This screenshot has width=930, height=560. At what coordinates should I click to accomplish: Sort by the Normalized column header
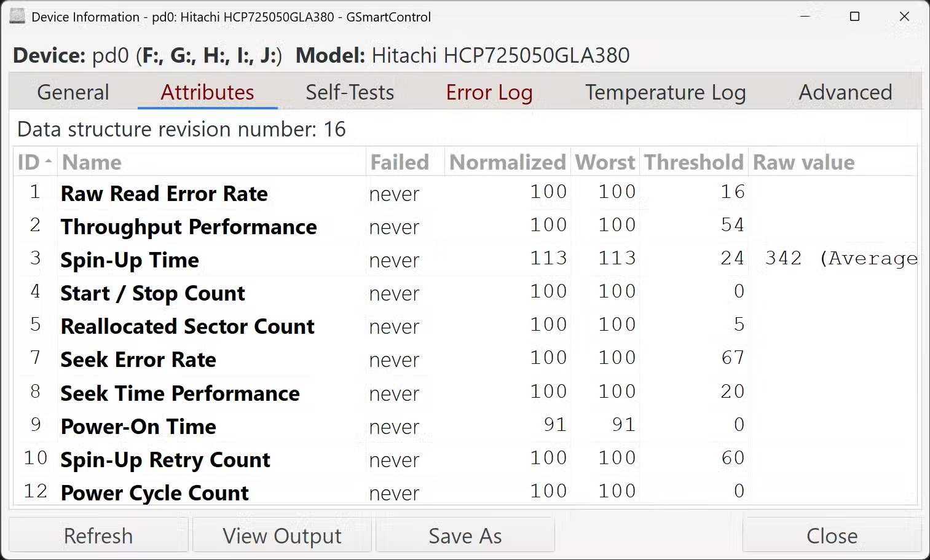click(x=507, y=162)
